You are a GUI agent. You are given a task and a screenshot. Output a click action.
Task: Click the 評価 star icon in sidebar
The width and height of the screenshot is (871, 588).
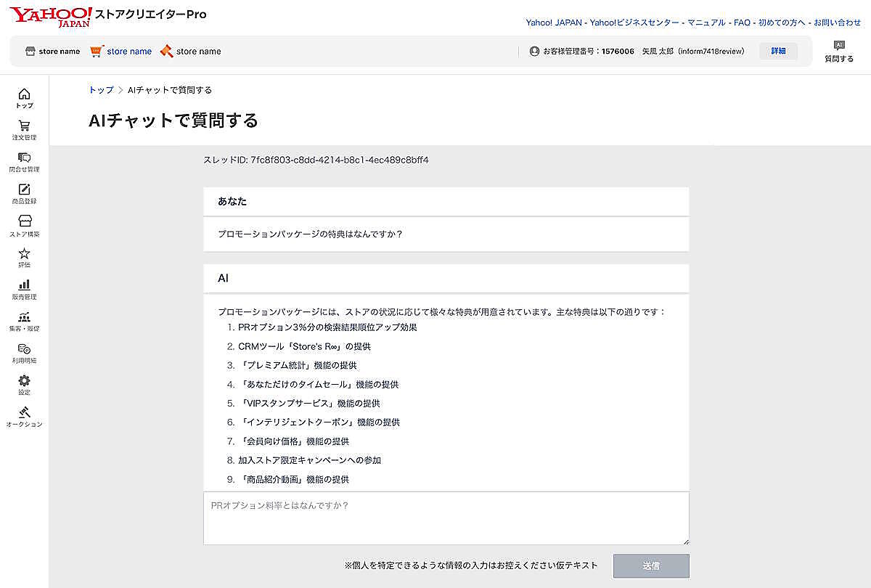(24, 253)
